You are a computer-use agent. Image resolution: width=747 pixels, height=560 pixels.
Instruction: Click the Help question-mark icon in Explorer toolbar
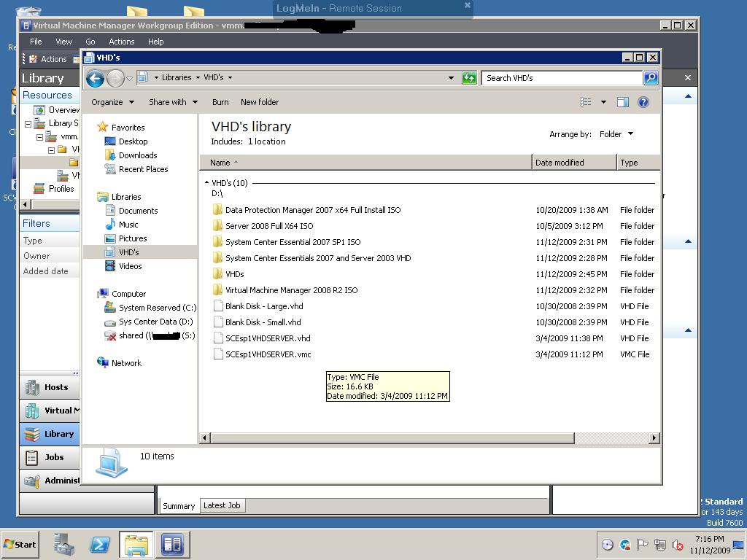[x=643, y=102]
